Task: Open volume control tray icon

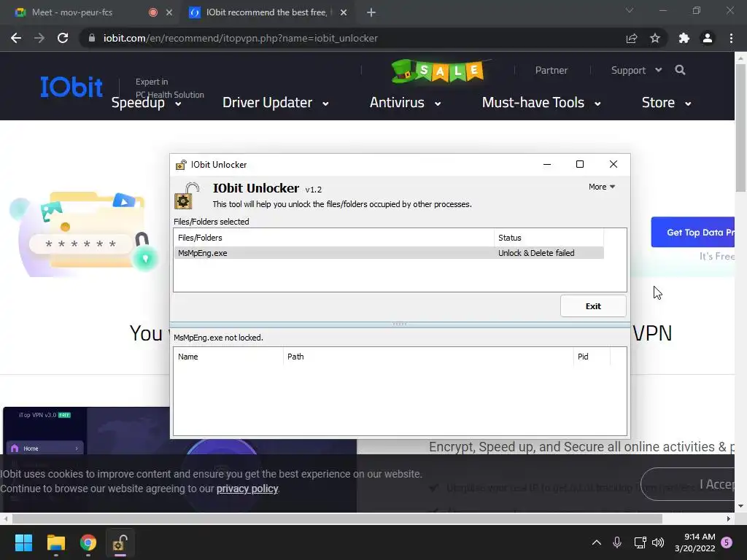Action: click(658, 542)
